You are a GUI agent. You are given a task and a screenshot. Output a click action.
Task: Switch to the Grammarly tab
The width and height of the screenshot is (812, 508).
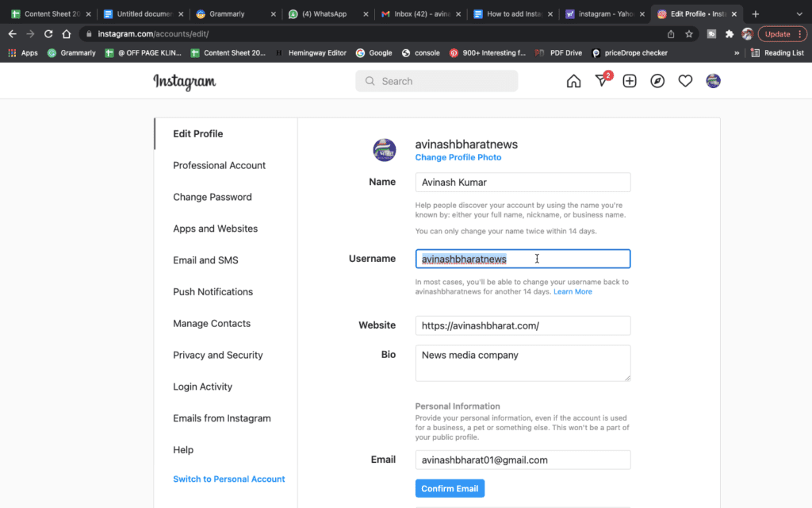[x=235, y=14]
